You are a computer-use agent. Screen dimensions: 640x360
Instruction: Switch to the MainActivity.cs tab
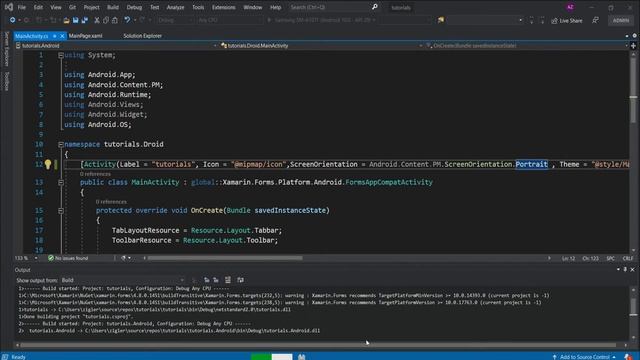(x=32, y=36)
